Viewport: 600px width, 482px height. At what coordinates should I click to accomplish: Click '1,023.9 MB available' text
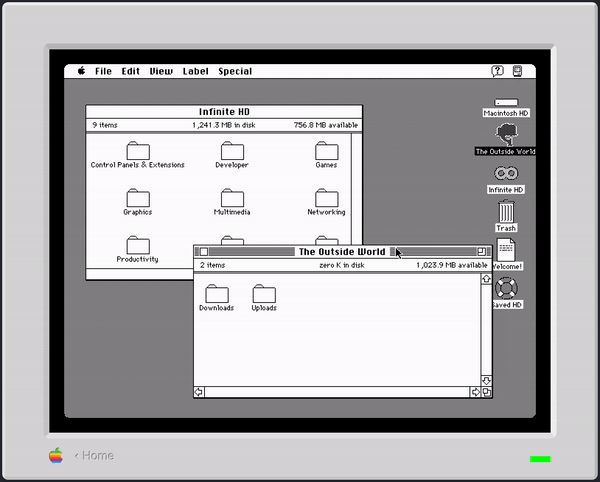(452, 265)
